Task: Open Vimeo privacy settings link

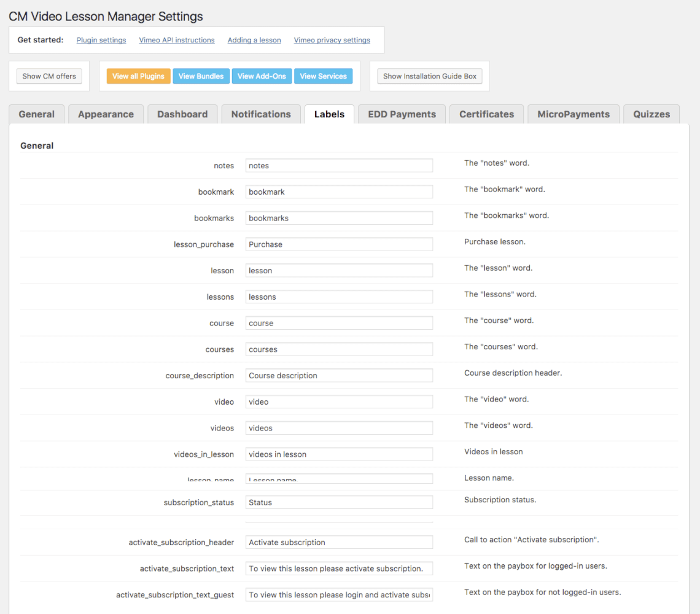Action: (332, 41)
